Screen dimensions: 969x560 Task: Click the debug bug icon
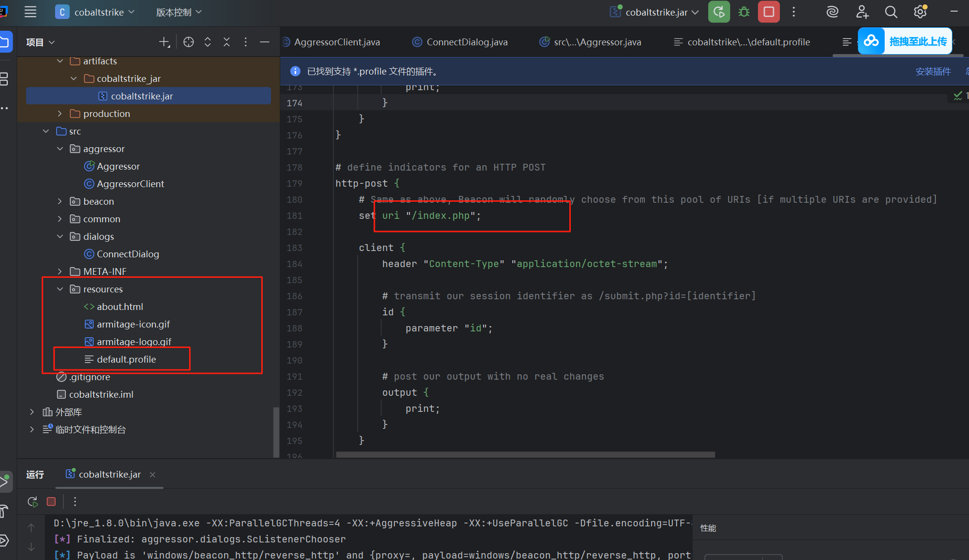point(744,12)
